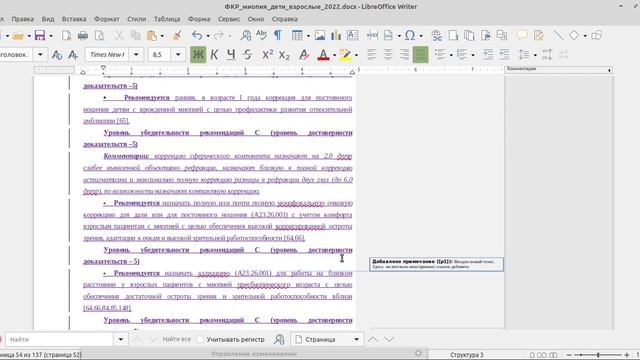Click the 'Найти все' button

[x=176, y=339]
